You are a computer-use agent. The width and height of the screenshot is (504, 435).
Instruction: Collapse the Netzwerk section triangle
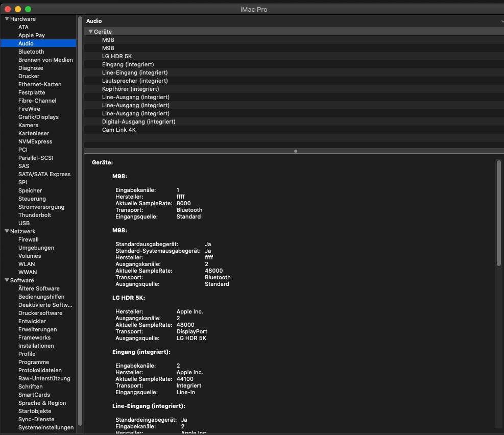coord(7,231)
